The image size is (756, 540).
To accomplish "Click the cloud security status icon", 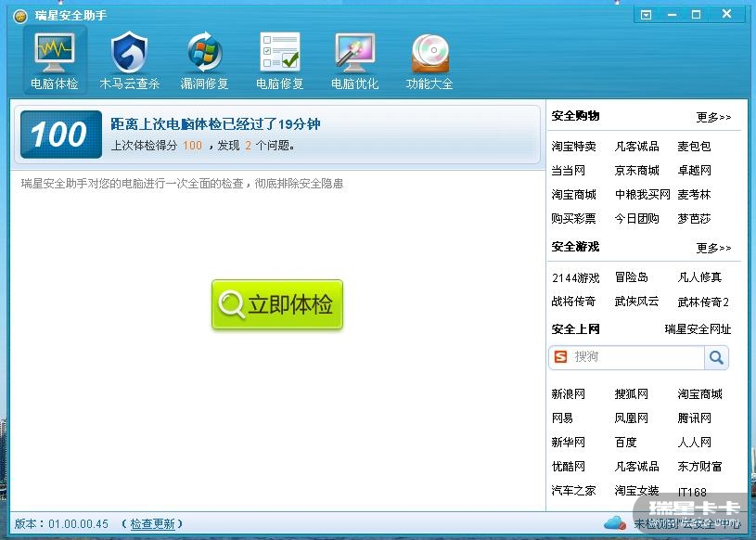I will 615,522.
